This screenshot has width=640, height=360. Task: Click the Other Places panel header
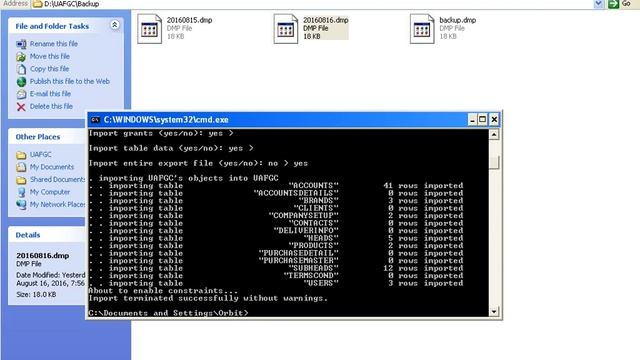tap(47, 137)
